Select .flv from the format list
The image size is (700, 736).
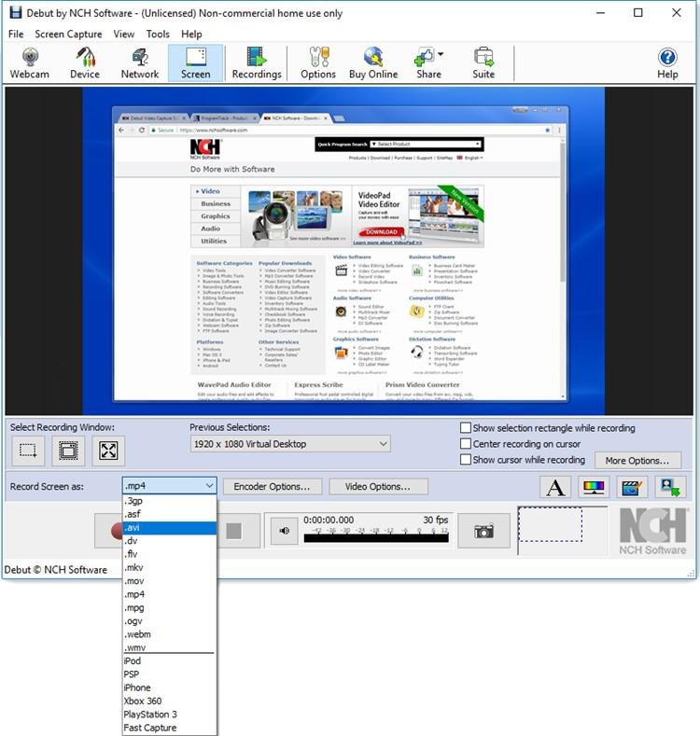pyautogui.click(x=169, y=554)
